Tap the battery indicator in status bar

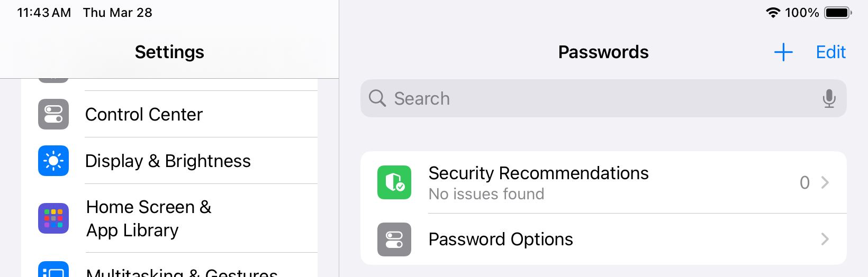(x=837, y=13)
